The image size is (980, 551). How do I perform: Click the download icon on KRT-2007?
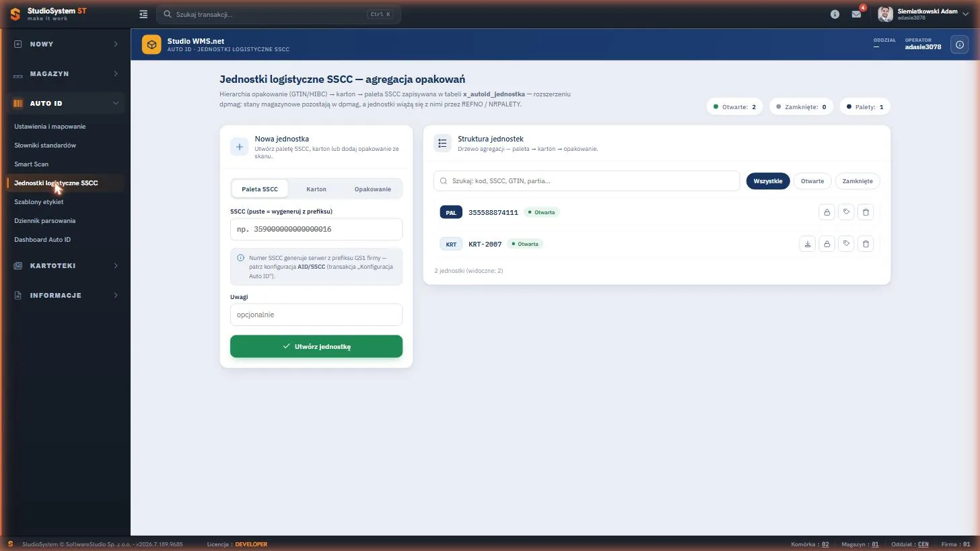point(807,244)
